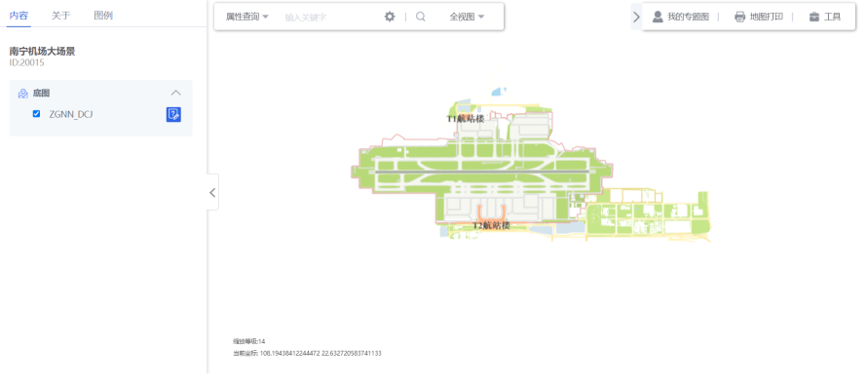
Task: Collapse the 底图 section chevron
Action: [176, 93]
